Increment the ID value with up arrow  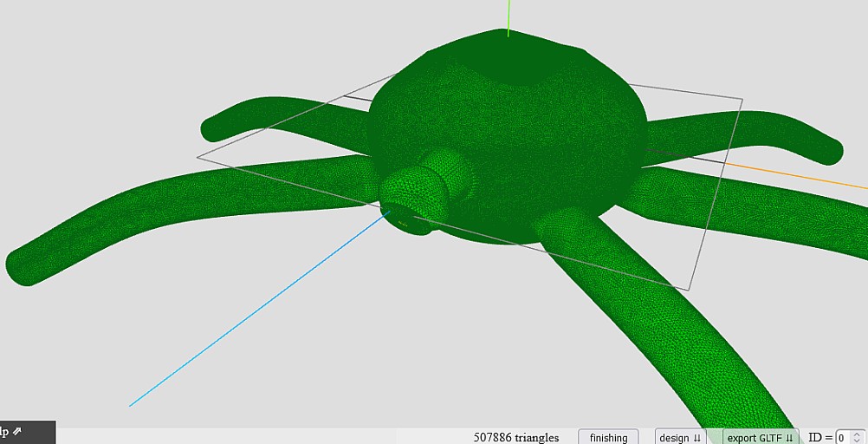click(x=858, y=434)
